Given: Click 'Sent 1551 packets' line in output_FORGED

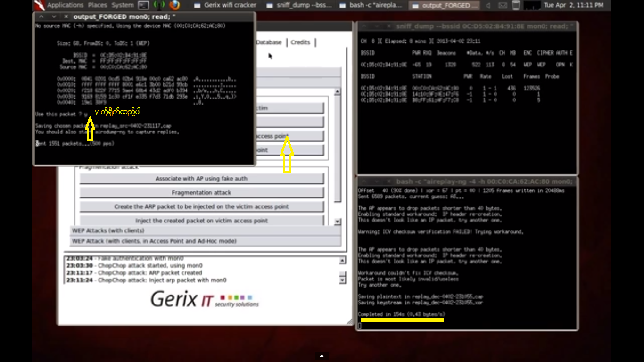Looking at the screenshot, I should pyautogui.click(x=75, y=144).
